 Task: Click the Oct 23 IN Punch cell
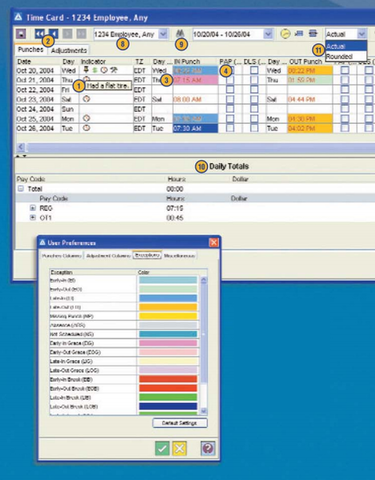pyautogui.click(x=195, y=99)
